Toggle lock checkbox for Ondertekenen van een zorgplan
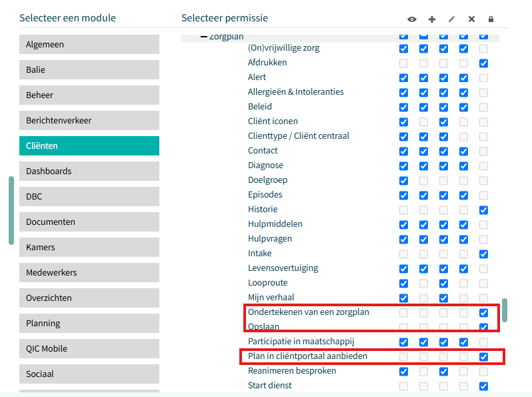This screenshot has width=532, height=397. pyautogui.click(x=483, y=313)
